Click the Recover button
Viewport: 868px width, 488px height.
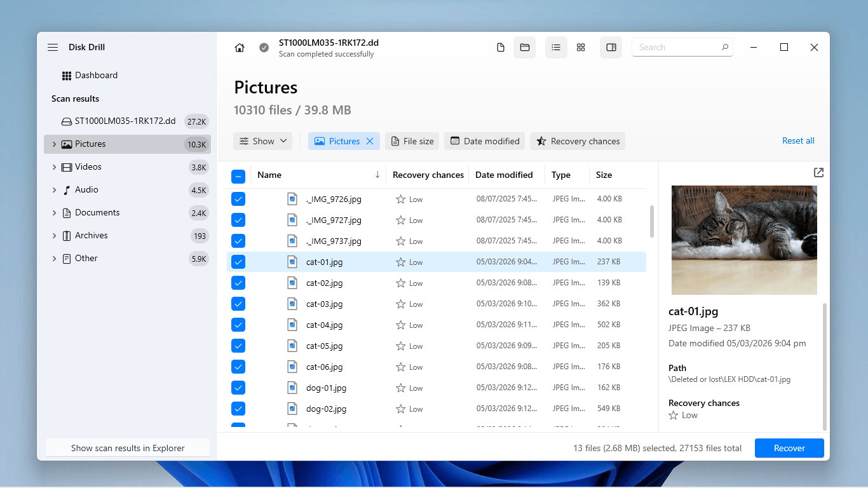point(789,448)
